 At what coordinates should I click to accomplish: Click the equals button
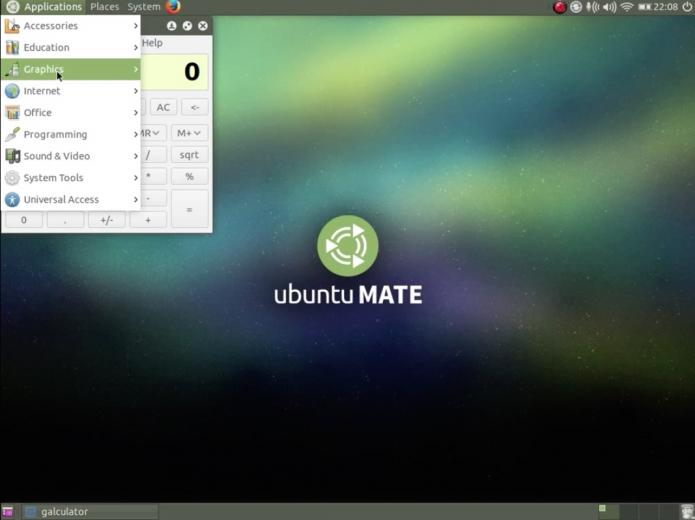tap(189, 209)
